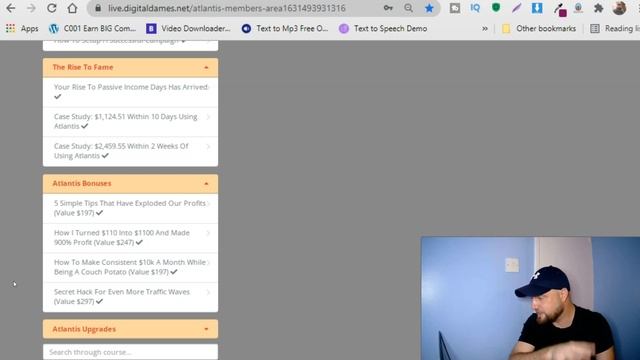Open the browser home page icon
Image resolution: width=640 pixels, height=360 pixels.
(x=72, y=8)
